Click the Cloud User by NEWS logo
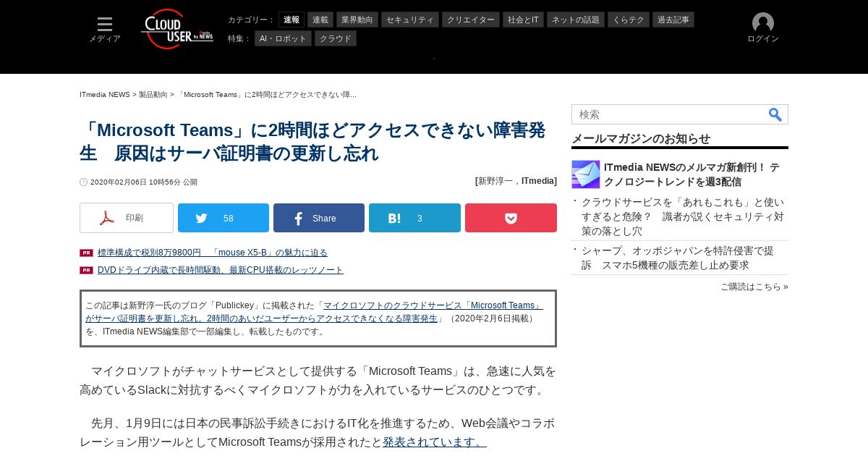 point(177,29)
